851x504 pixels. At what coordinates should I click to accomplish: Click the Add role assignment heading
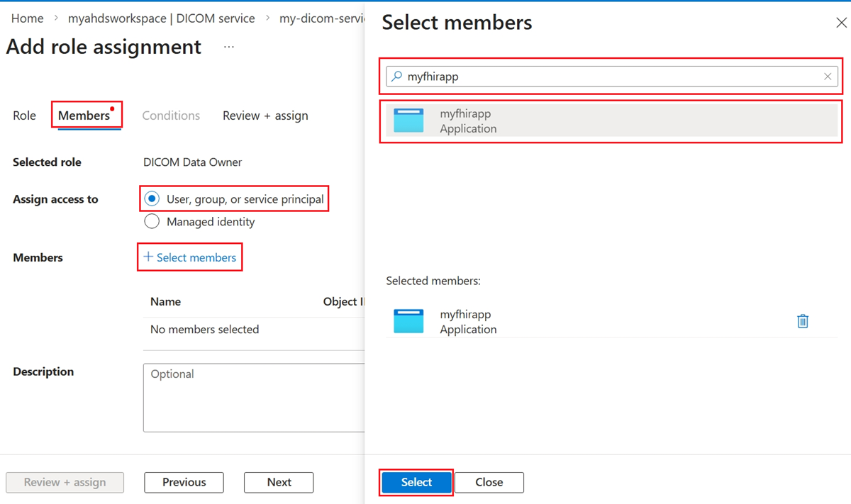104,47
